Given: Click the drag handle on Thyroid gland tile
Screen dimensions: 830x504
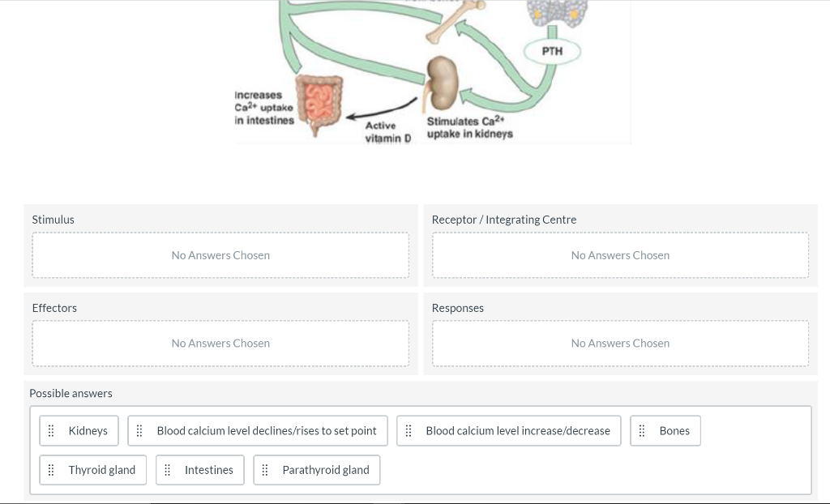Looking at the screenshot, I should [50, 470].
